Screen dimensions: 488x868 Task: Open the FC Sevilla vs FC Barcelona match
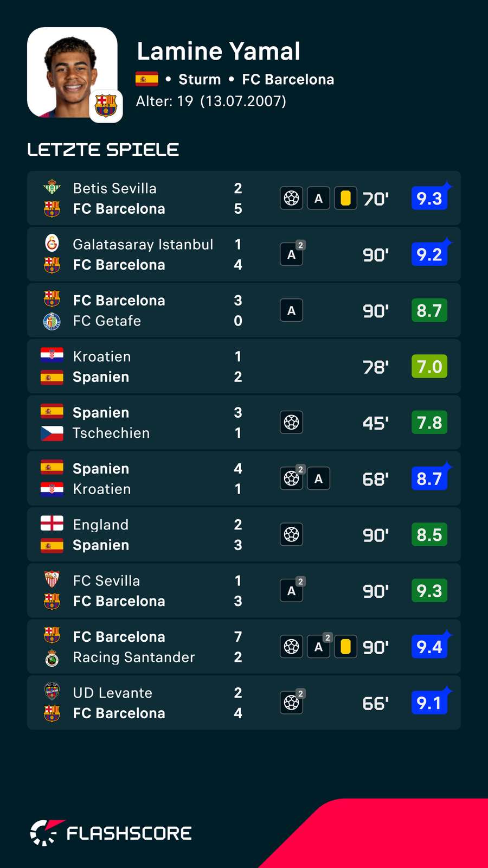[x=244, y=591]
